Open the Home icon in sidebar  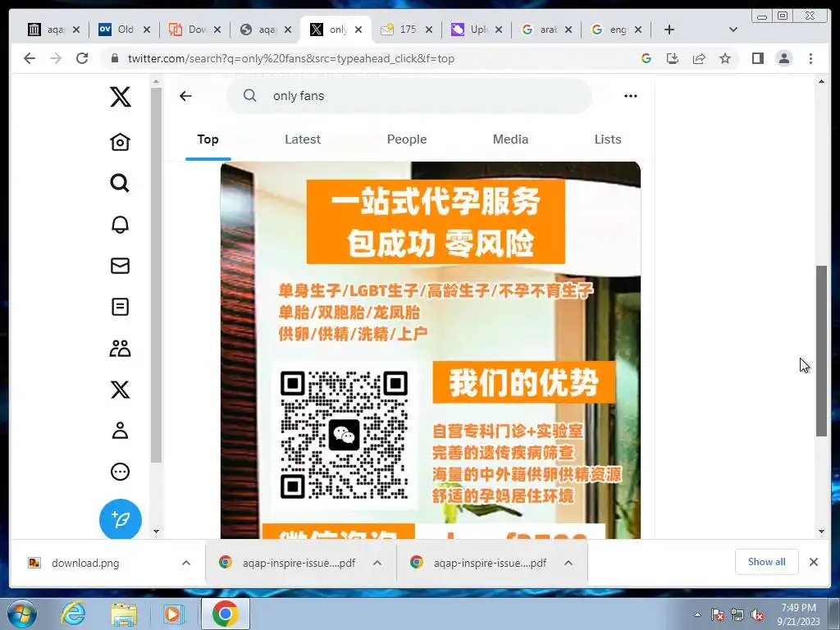pos(120,142)
